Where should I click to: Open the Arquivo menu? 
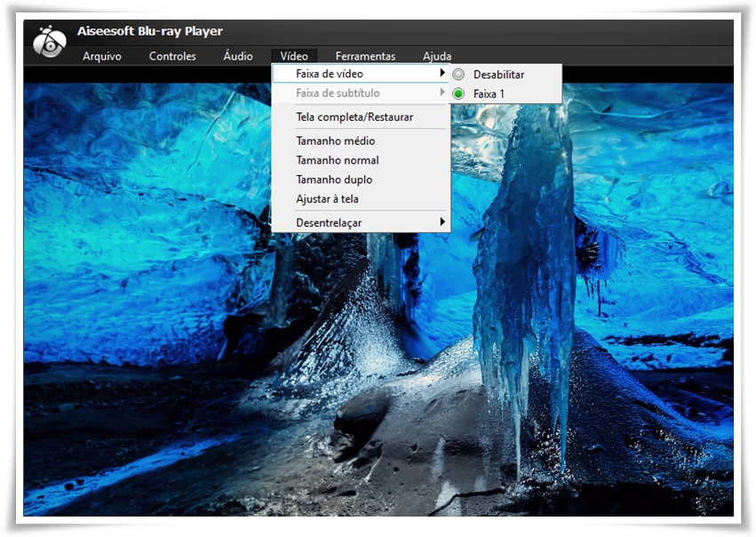click(102, 56)
